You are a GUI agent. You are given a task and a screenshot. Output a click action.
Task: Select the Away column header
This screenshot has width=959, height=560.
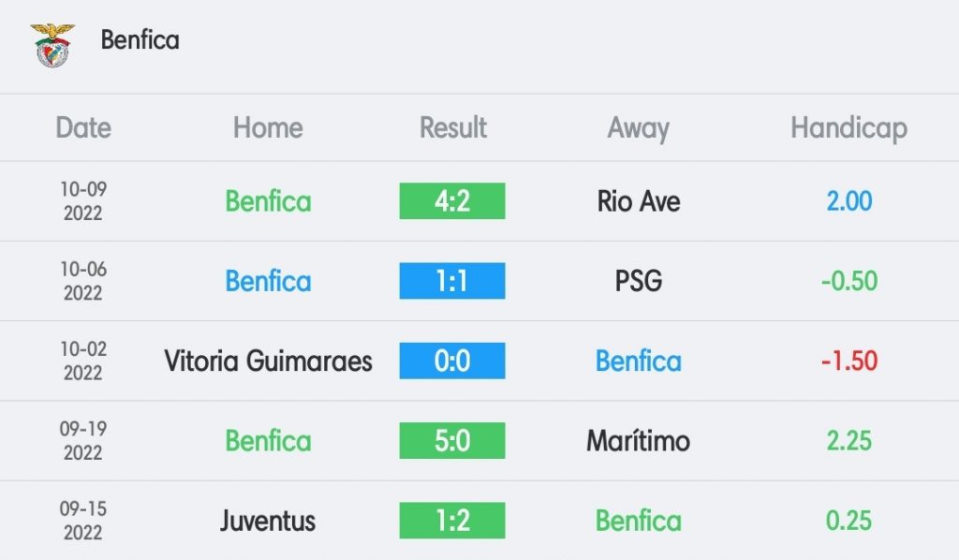(638, 129)
